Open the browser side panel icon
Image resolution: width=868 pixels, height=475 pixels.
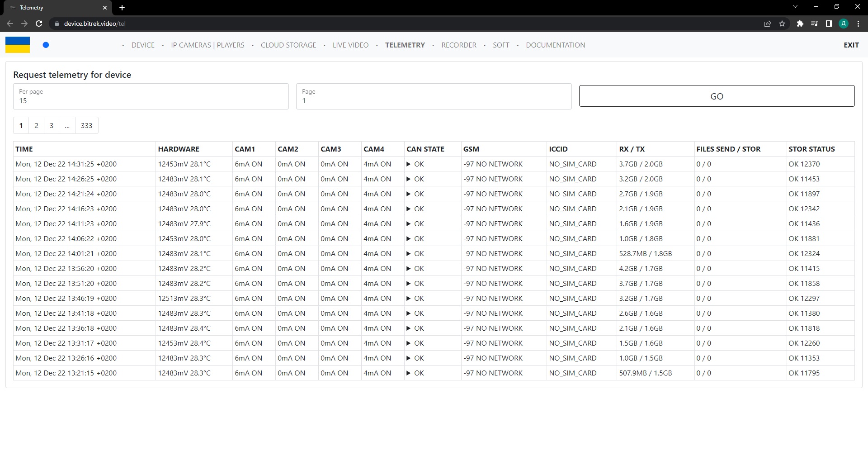[x=829, y=24]
